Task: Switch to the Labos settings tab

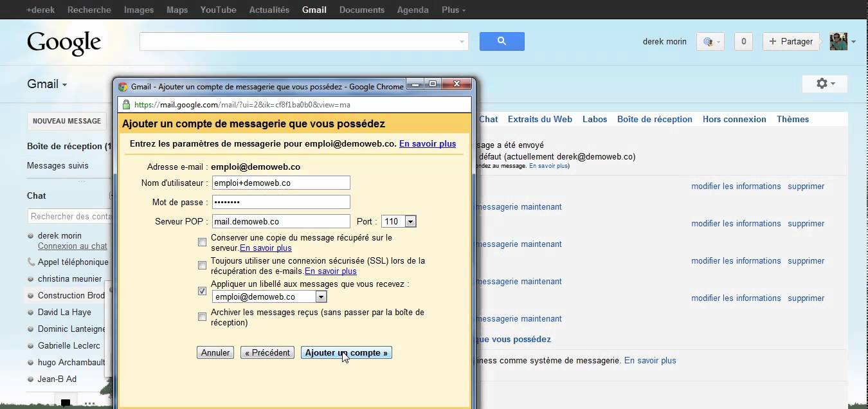Action: pyautogui.click(x=595, y=119)
